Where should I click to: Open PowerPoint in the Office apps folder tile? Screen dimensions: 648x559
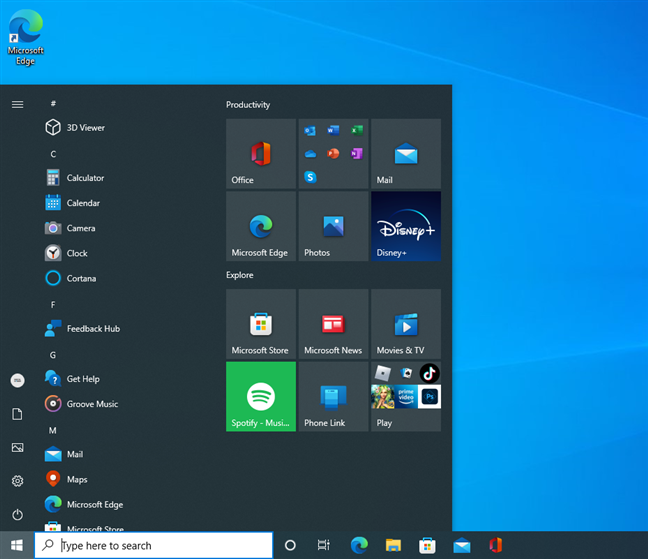[x=333, y=154]
